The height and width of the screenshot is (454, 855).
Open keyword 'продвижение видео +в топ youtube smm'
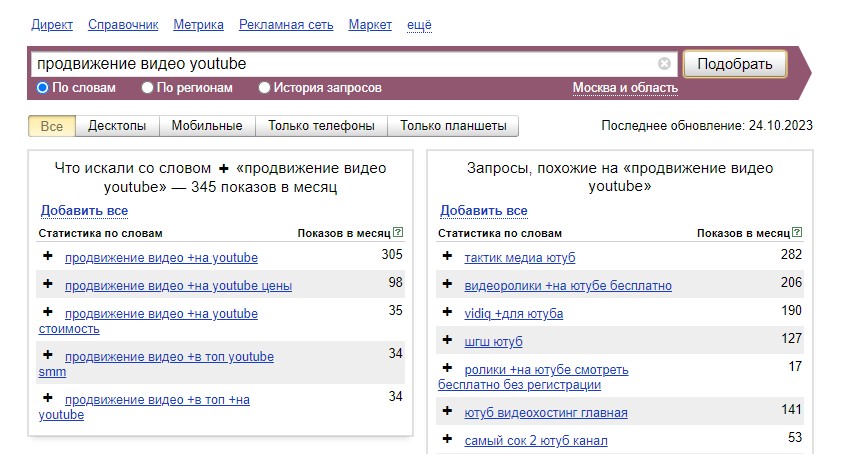[x=156, y=364]
